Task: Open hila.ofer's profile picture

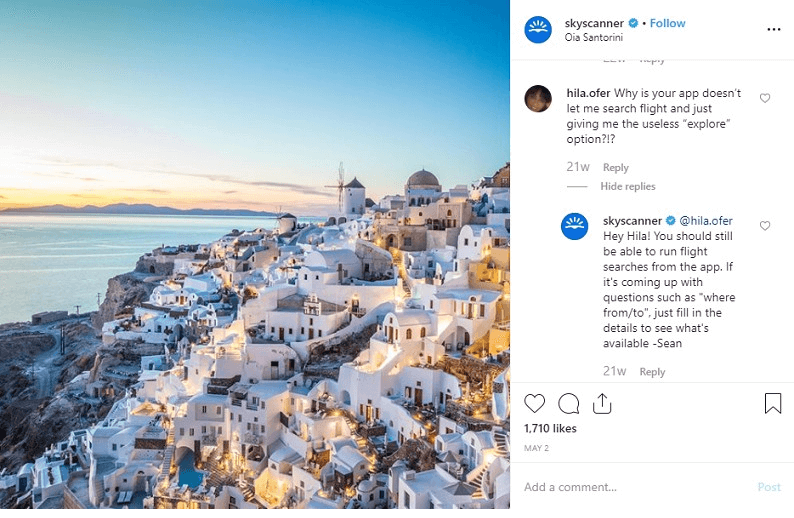Action: tap(538, 98)
